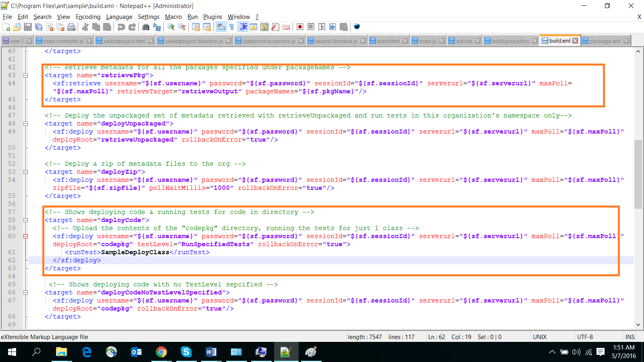Toggle the Indent Guide toolbar button

pos(243,27)
